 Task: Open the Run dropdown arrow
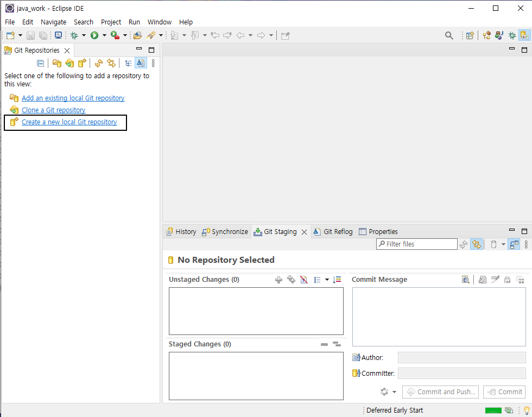click(104, 35)
